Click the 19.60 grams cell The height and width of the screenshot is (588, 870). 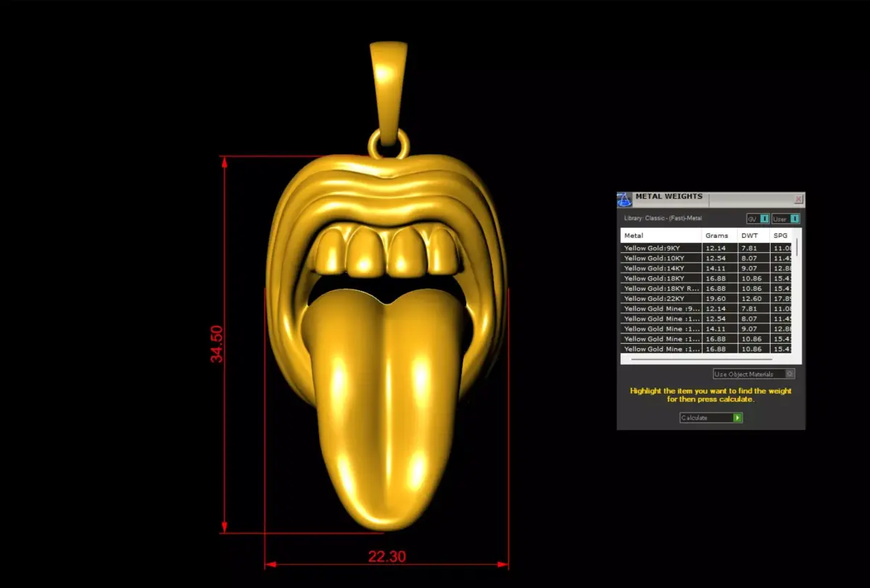(719, 299)
